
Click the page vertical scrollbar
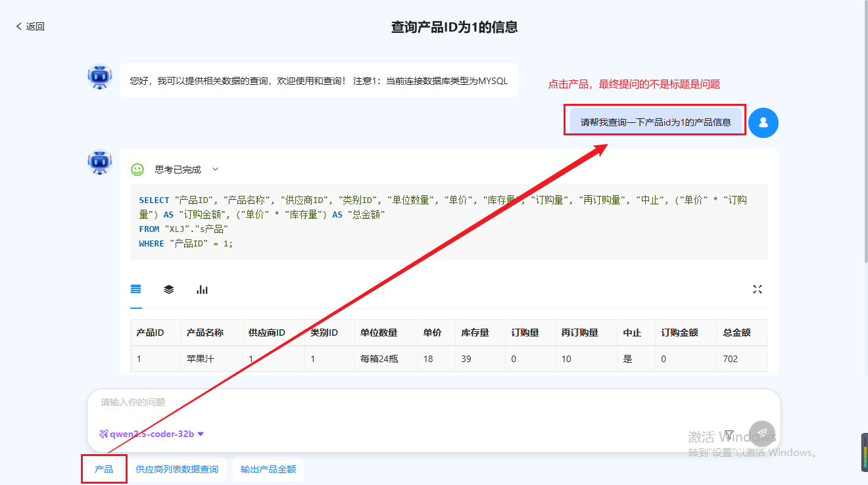(863, 131)
